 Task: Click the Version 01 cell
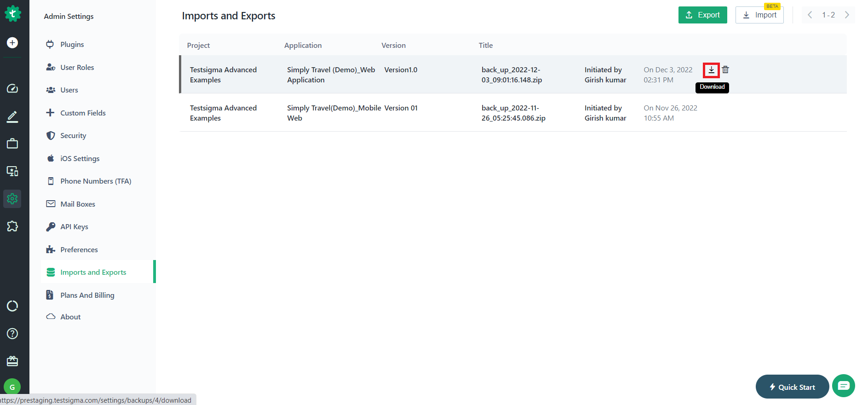[401, 108]
